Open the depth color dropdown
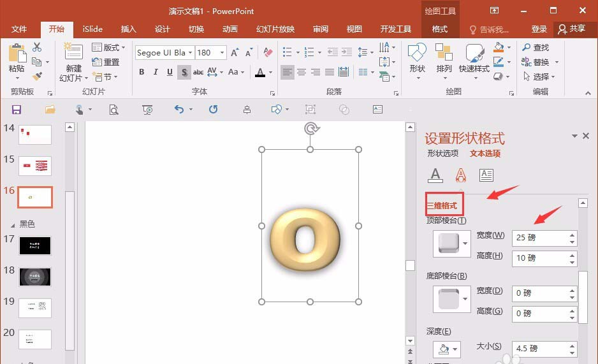The height and width of the screenshot is (364, 598). coord(447,349)
